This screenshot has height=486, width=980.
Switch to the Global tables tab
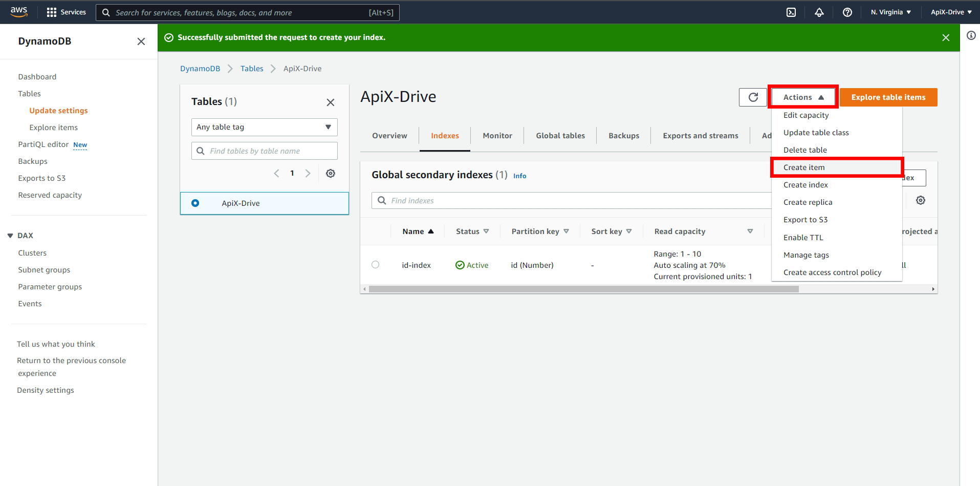[560, 136]
